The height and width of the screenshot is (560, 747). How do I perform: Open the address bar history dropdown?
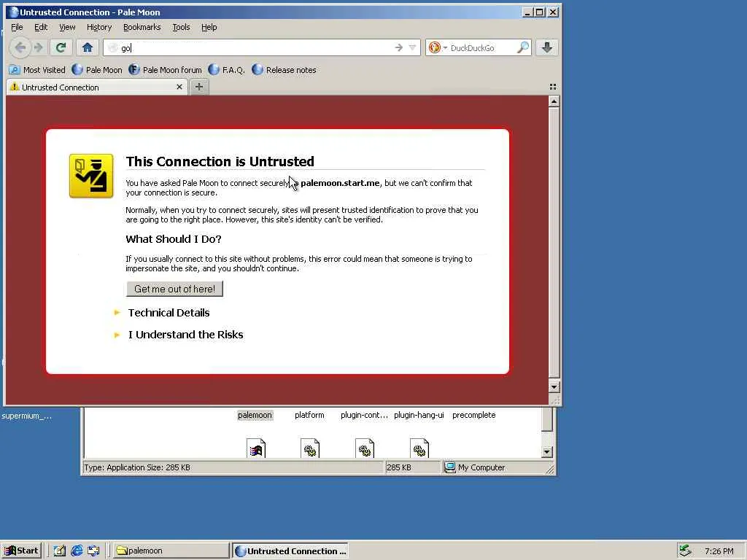(x=413, y=47)
